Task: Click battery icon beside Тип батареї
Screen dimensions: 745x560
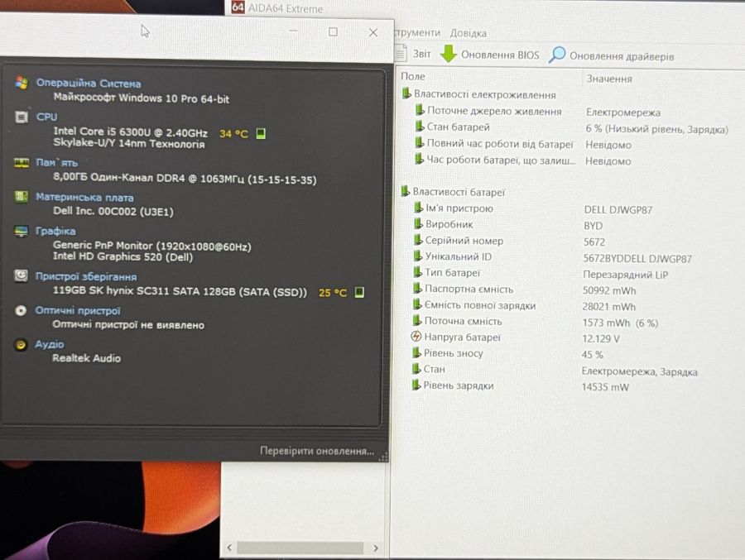Action: (x=418, y=271)
